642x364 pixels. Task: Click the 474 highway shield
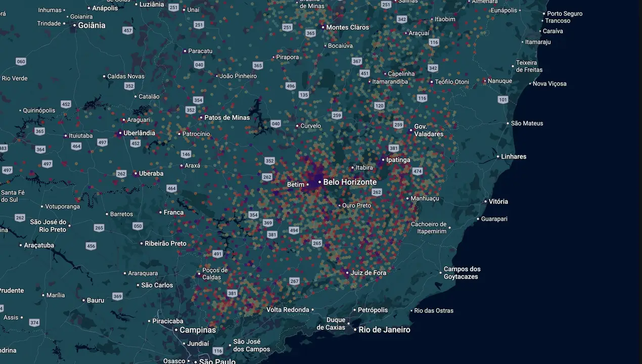tap(417, 171)
